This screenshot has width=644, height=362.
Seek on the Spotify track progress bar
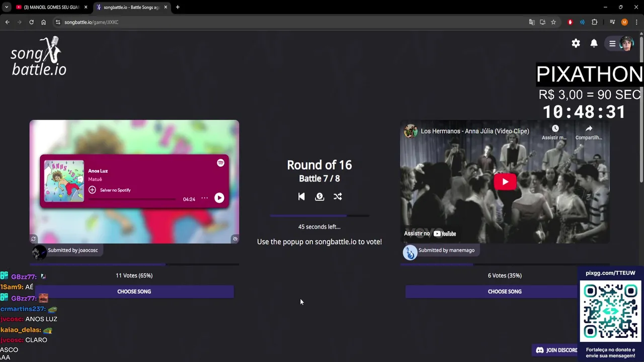tap(132, 199)
